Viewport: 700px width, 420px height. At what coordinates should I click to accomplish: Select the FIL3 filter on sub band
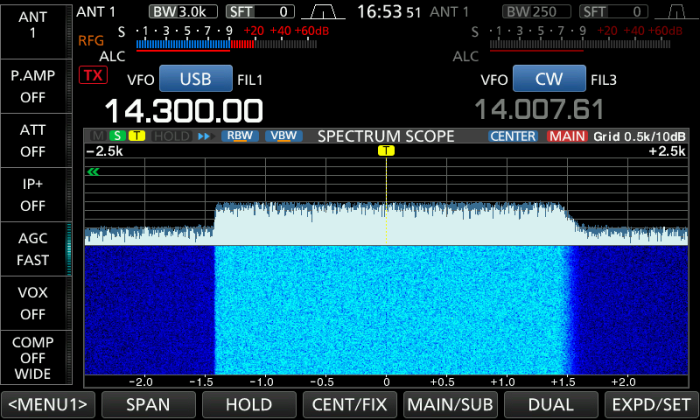tap(604, 80)
